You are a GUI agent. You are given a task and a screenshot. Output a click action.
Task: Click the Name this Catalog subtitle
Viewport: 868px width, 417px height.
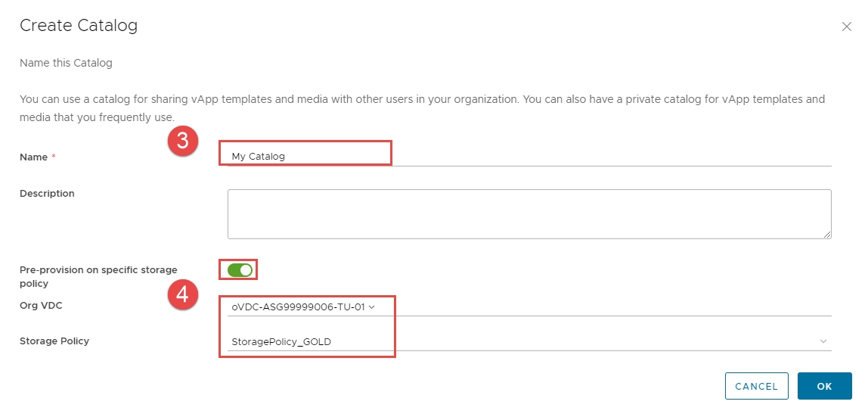coord(66,63)
